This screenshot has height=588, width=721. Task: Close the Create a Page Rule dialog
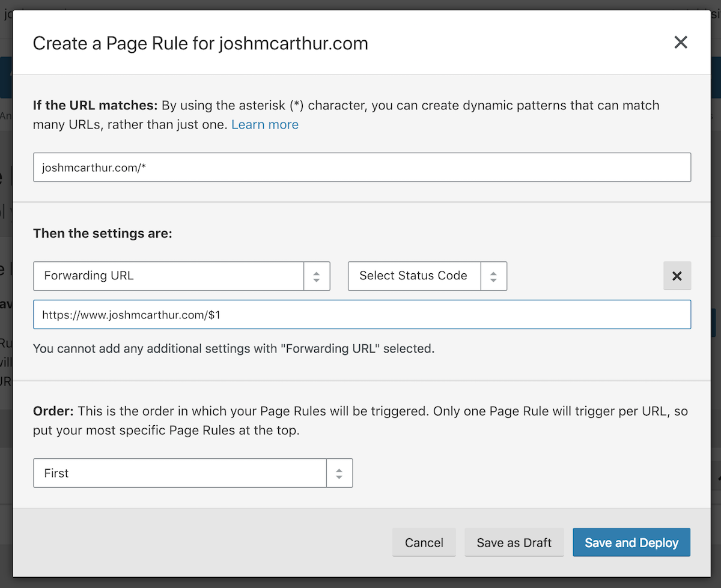[680, 43]
